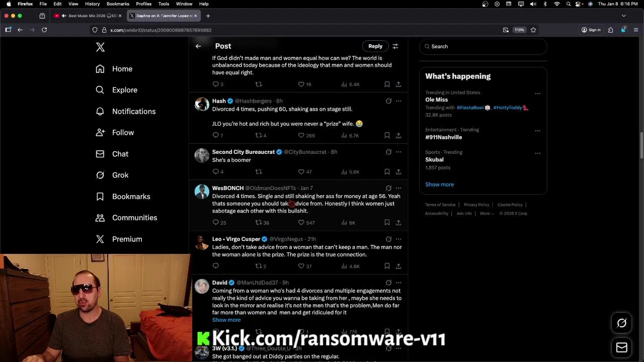This screenshot has width=644, height=362.
Task: Share Leo Virgo Cusper's reply
Action: point(398,266)
